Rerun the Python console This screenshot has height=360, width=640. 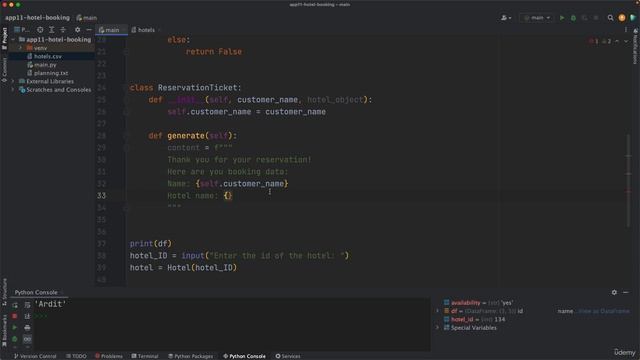point(15,305)
